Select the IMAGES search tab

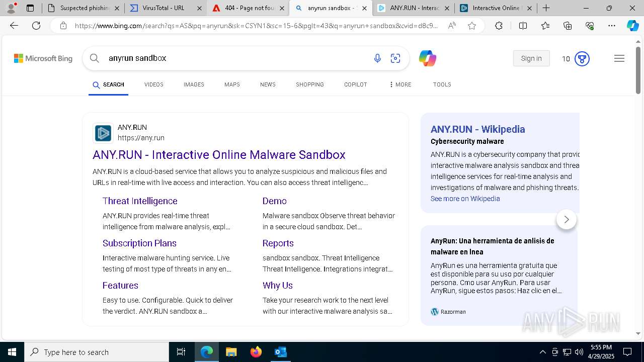194,84
